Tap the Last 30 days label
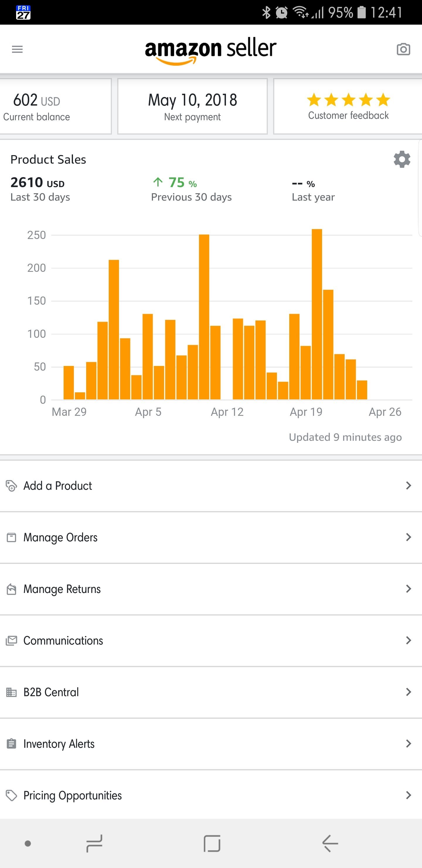 click(x=40, y=197)
